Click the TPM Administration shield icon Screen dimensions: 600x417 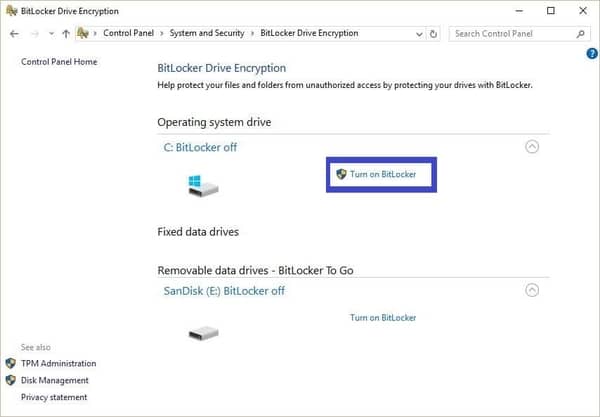(x=11, y=363)
